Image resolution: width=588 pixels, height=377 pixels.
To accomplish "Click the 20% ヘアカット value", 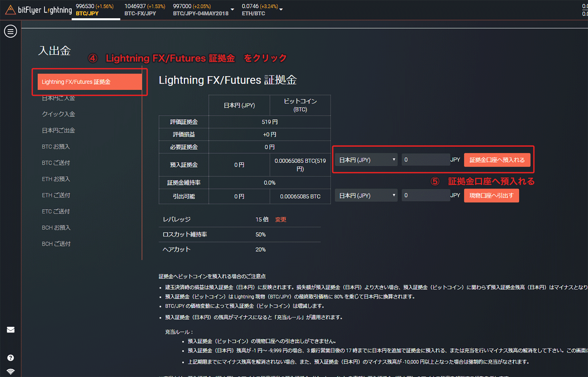I will click(x=261, y=250).
